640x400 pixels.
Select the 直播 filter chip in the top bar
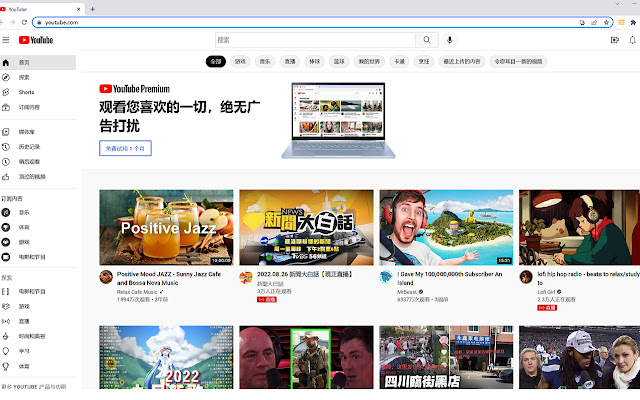(290, 62)
